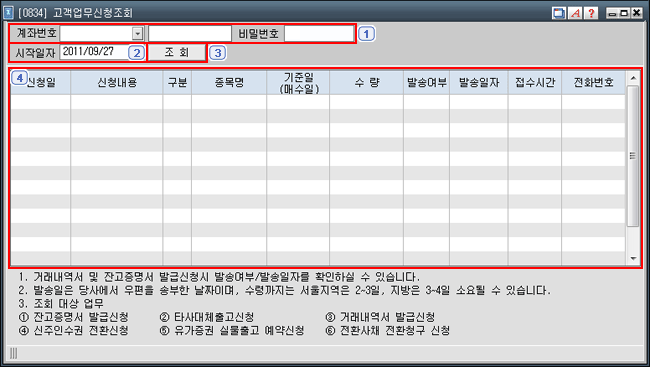This screenshot has height=367, width=650.
Task: Click the text '유가증권 실물출고 예약신청'
Action: [x=239, y=331]
